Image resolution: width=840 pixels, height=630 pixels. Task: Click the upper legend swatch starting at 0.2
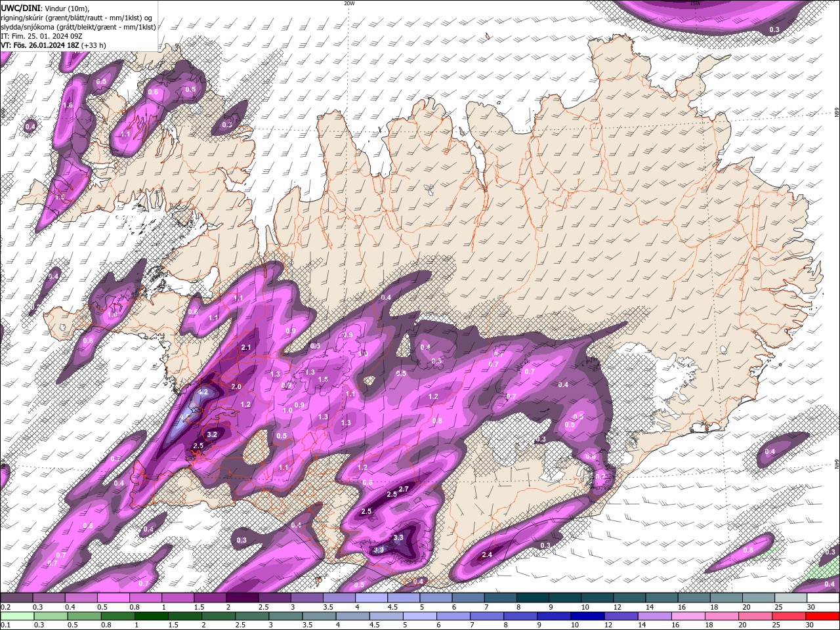(16, 598)
